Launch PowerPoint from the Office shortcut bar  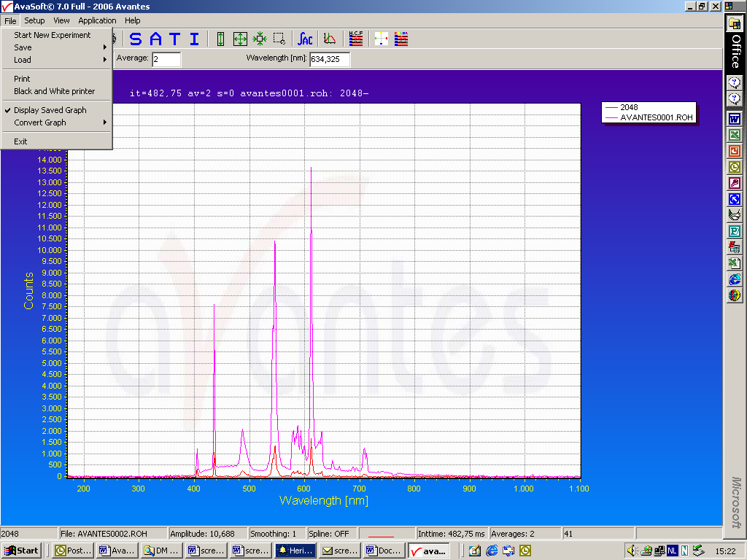click(x=735, y=151)
